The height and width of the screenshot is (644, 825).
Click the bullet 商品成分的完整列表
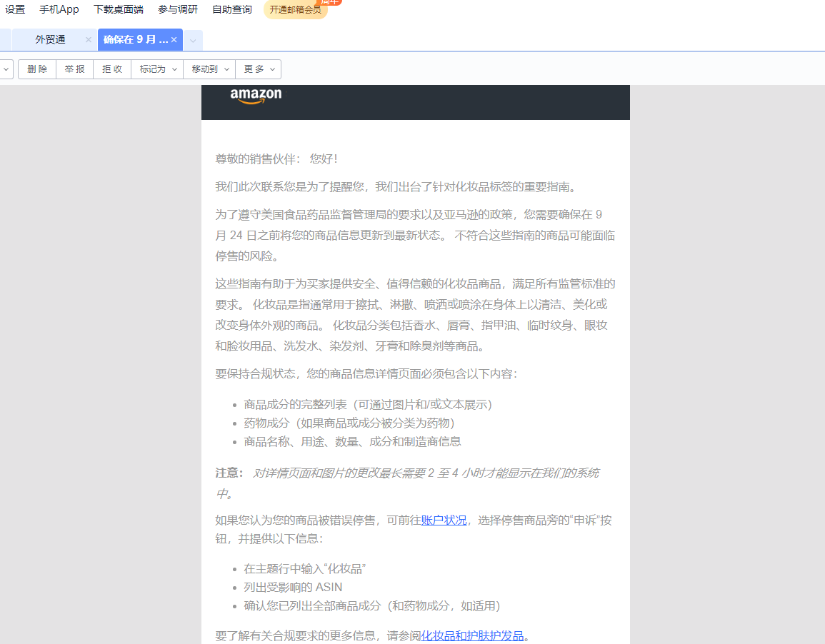point(368,405)
